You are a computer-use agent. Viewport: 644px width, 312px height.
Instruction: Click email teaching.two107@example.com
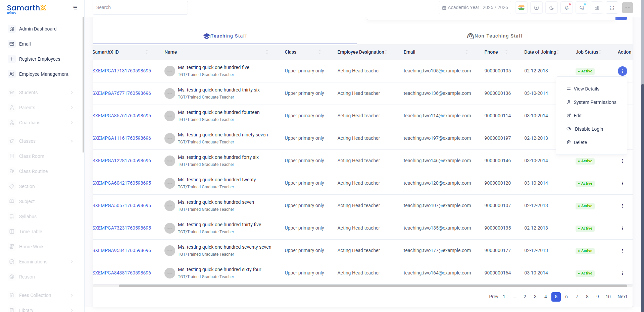click(x=437, y=205)
